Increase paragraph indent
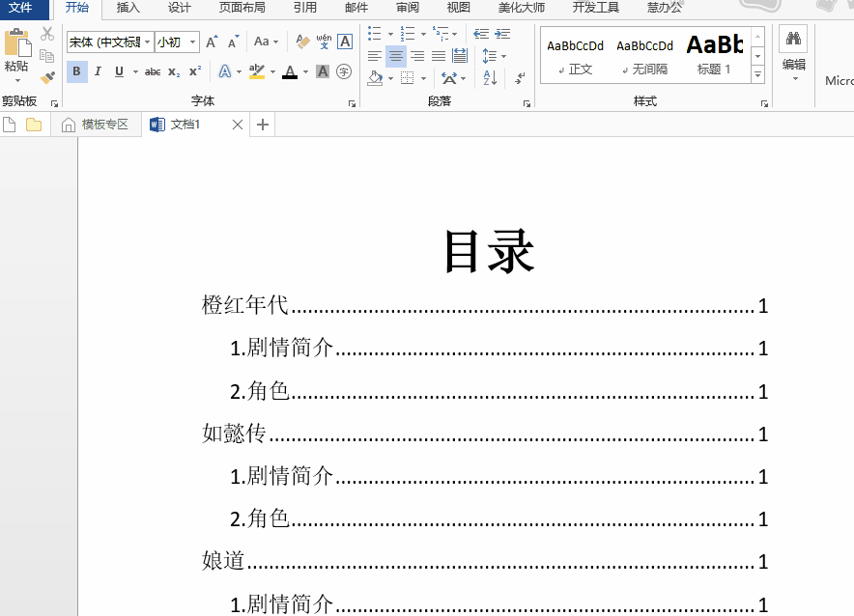 click(502, 34)
